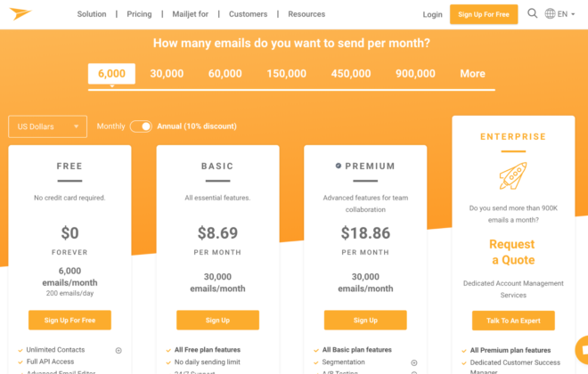Select the 6,000 emails tab
Image resolution: width=588 pixels, height=374 pixels.
click(x=111, y=73)
